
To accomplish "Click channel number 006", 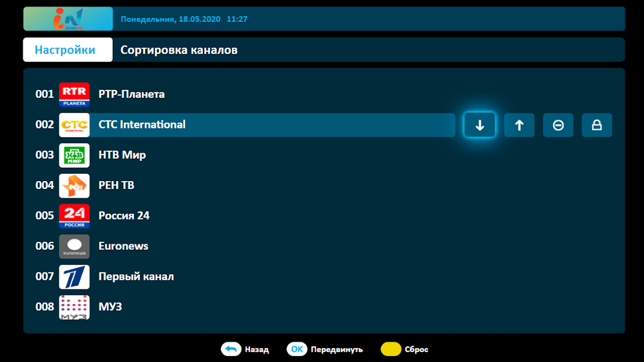I will click(45, 246).
